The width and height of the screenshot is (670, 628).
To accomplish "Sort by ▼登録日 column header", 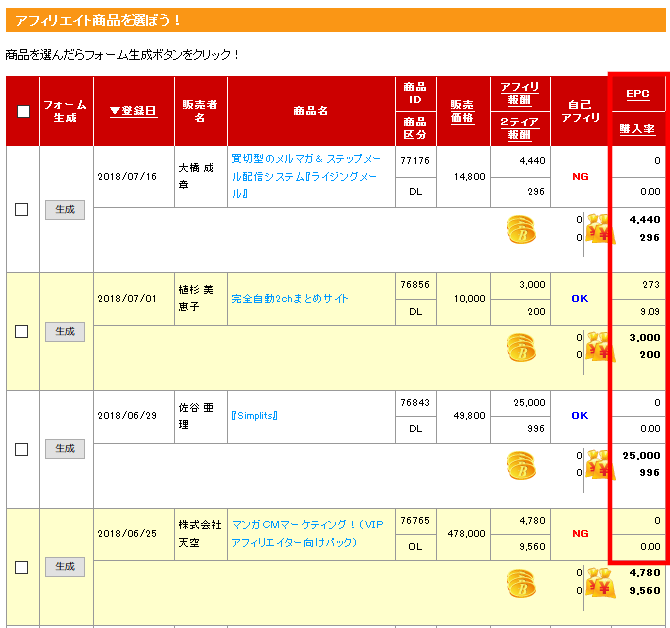I will pos(133,111).
